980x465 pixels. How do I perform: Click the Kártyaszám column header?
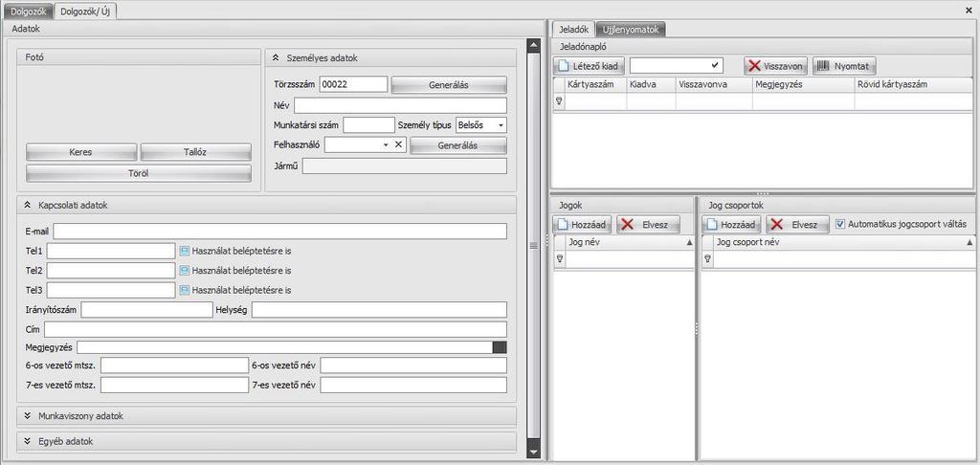[x=595, y=84]
